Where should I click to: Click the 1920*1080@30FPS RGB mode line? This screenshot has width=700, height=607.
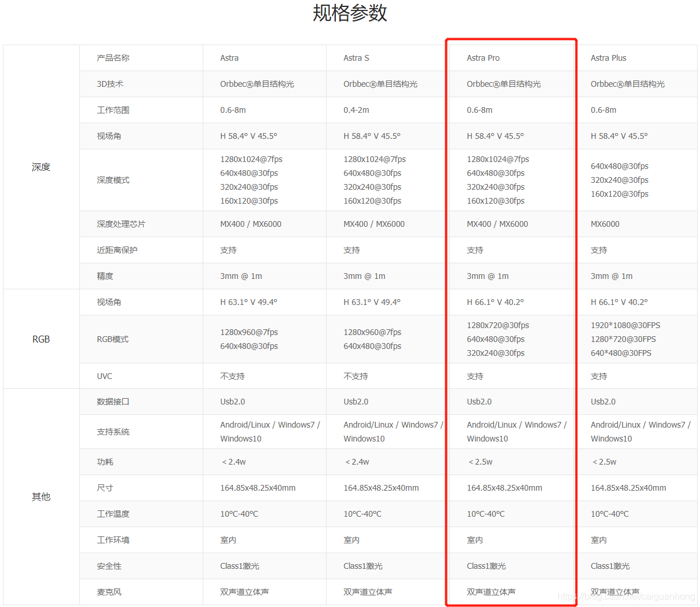pos(625,325)
